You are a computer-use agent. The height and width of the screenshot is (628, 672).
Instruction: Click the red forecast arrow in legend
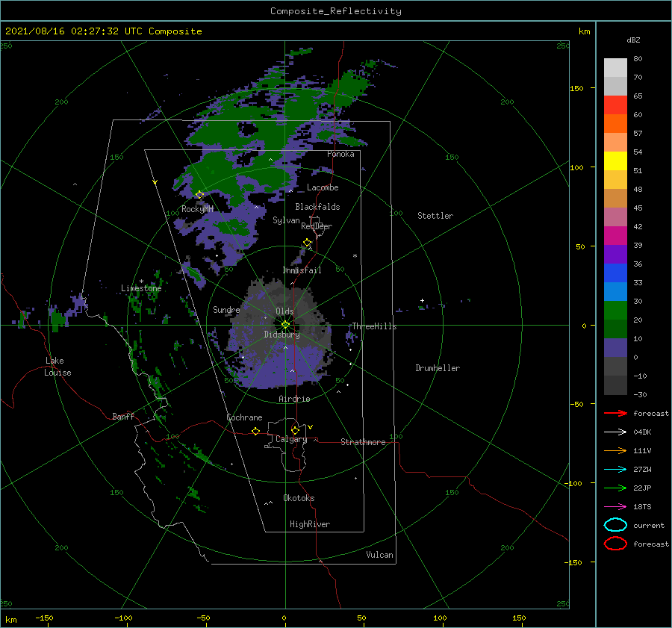[x=615, y=413]
